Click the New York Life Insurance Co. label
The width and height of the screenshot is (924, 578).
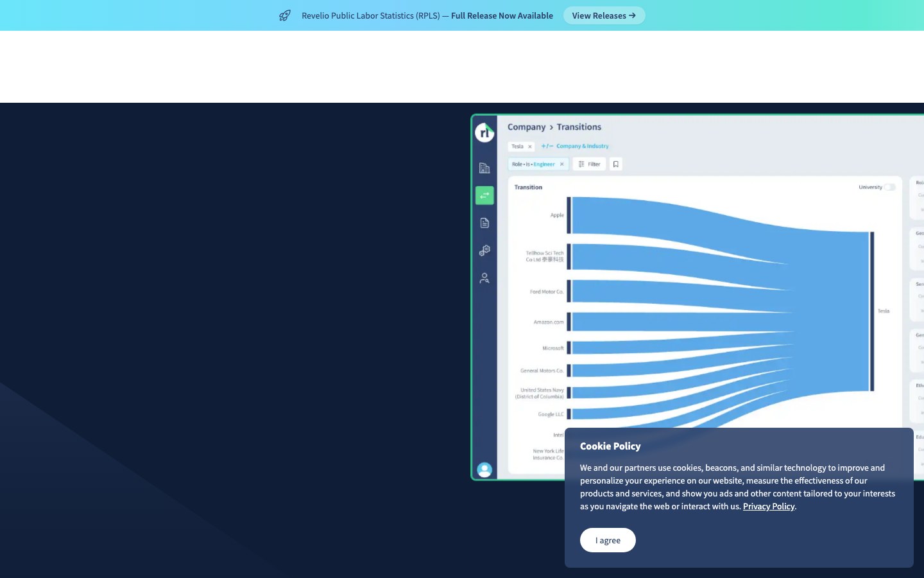pos(548,454)
